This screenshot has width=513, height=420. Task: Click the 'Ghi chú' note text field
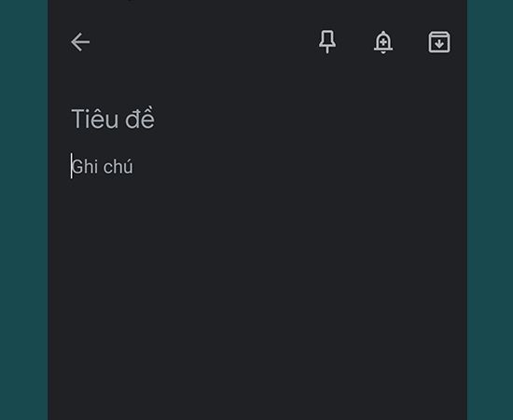coord(257,167)
